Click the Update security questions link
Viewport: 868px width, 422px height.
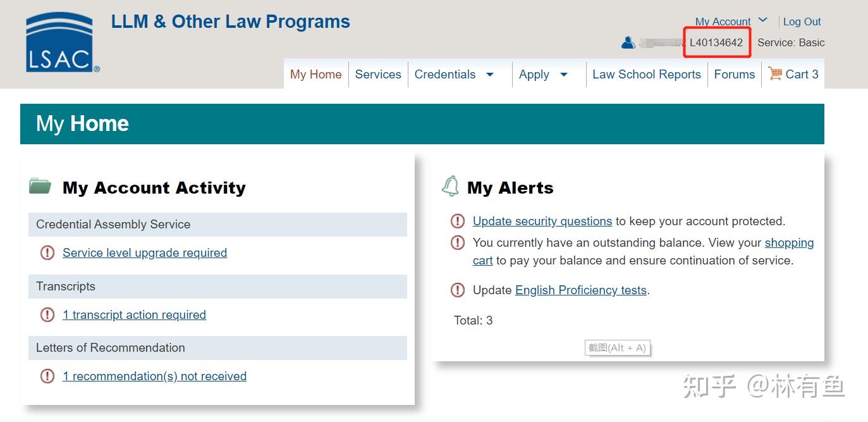tap(542, 221)
